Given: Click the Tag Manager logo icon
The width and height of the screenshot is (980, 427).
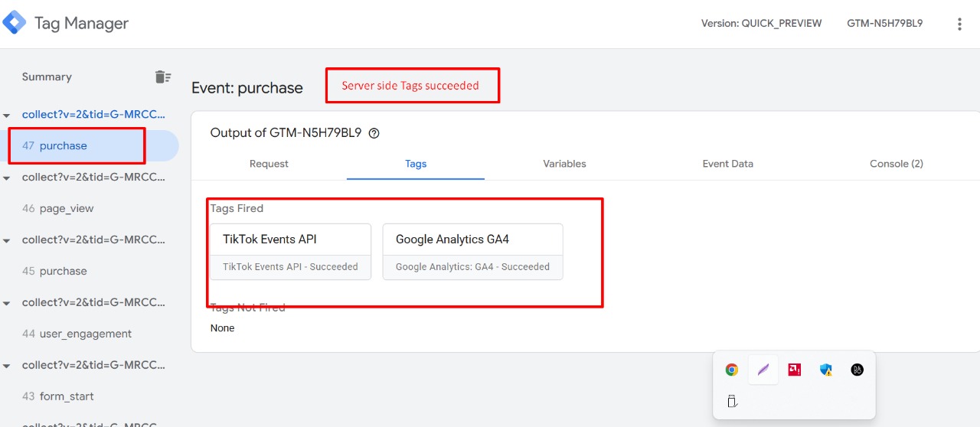Looking at the screenshot, I should pos(14,23).
